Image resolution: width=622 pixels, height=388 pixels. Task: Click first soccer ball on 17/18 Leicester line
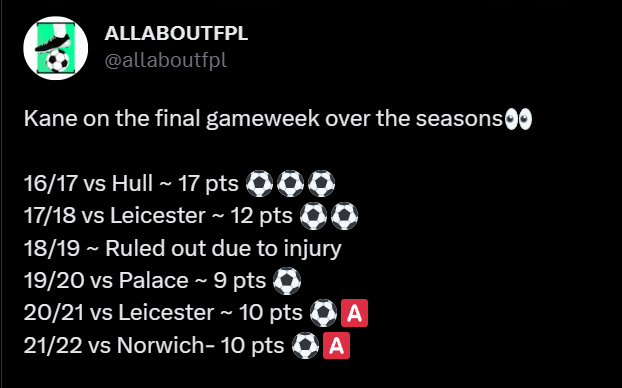pyautogui.click(x=313, y=216)
